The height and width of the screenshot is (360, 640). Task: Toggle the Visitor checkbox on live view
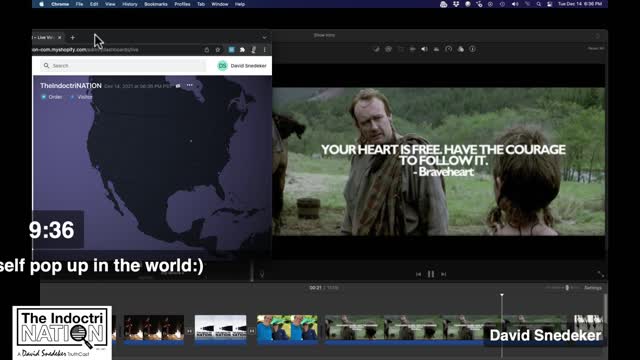73,97
